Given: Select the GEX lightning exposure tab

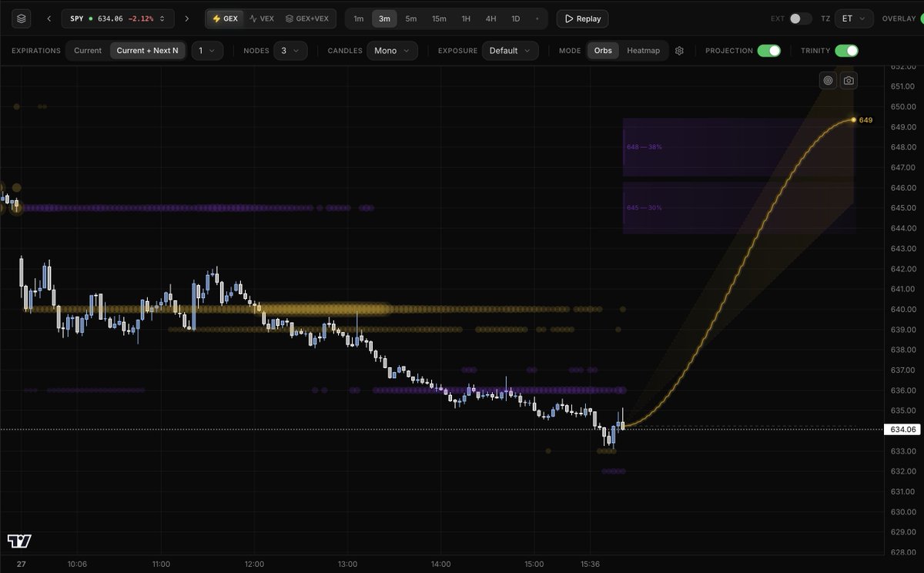Looking at the screenshot, I should pos(224,18).
